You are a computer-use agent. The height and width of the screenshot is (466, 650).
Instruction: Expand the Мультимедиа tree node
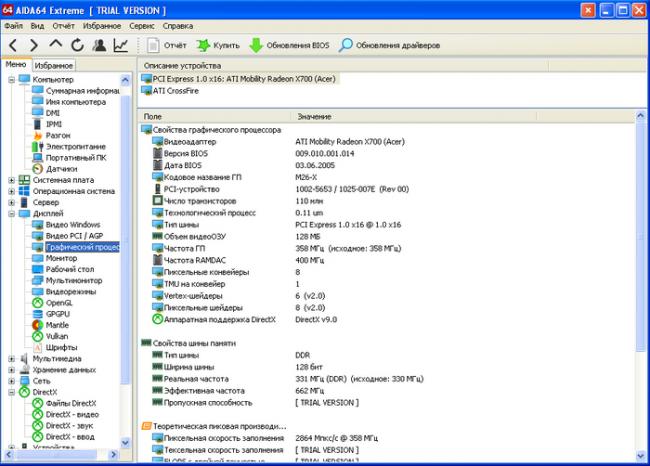pos(11,358)
